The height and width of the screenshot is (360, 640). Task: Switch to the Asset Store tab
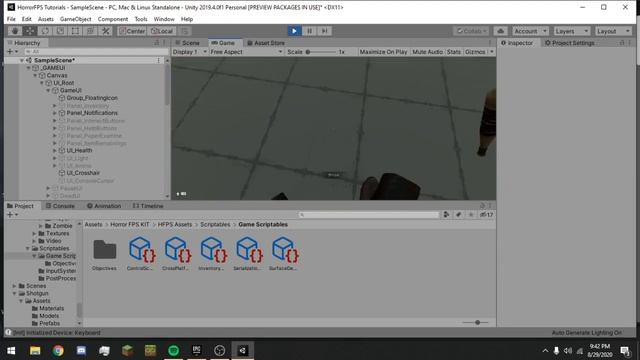pos(266,43)
